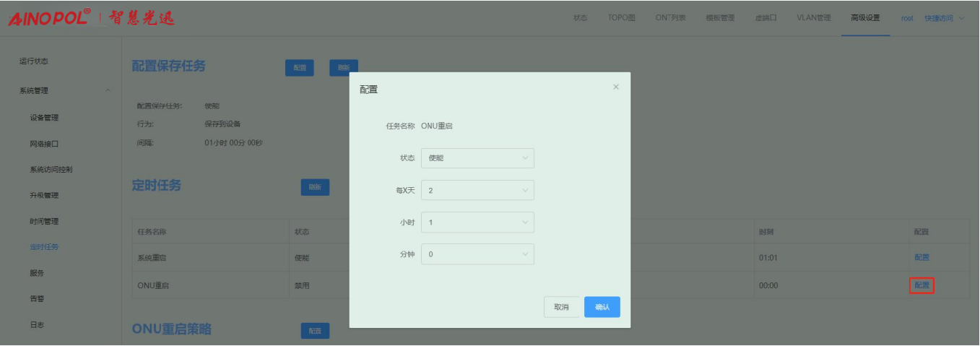Screen dimensions: 980x346
Task: Expand the 每X天 dropdown
Action: (477, 190)
